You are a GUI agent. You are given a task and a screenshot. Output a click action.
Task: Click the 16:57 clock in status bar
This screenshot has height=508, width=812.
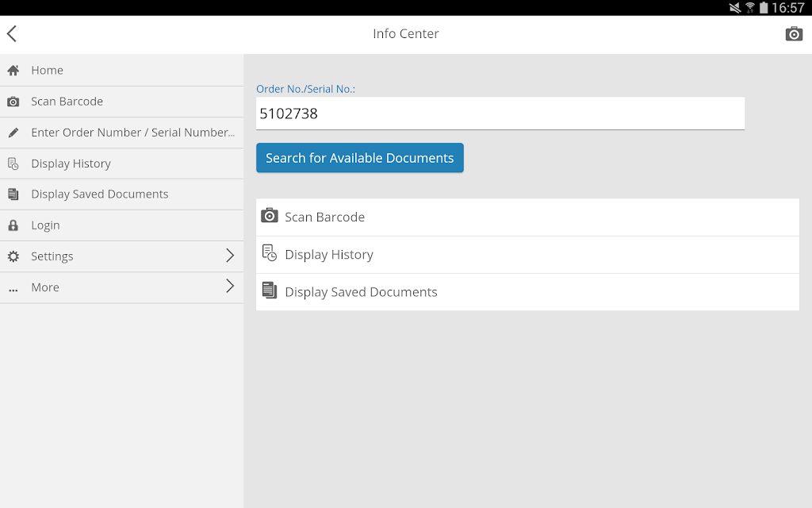pos(787,8)
